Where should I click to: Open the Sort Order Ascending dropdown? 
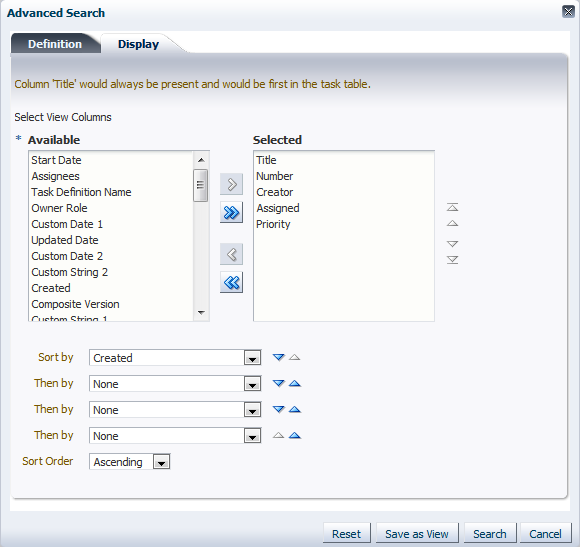[x=161, y=462]
